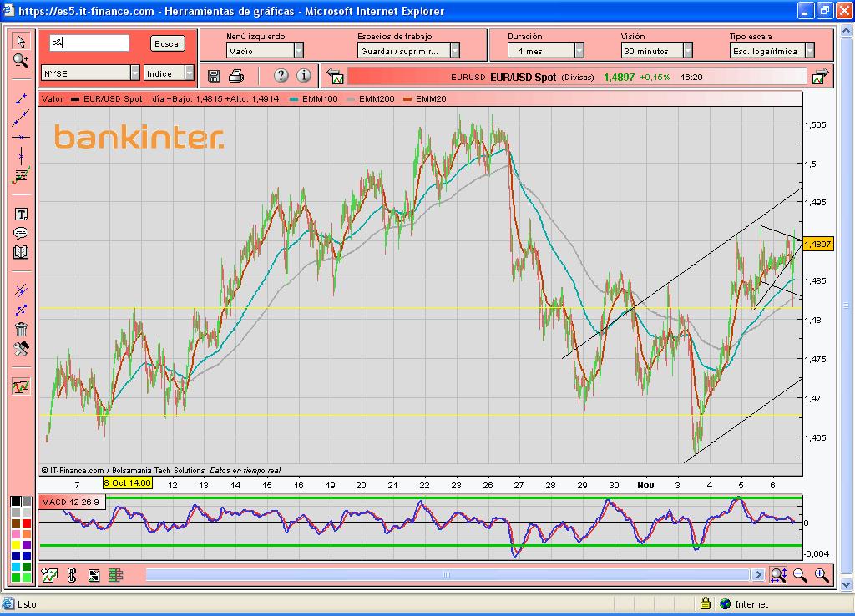This screenshot has height=616, width=855.
Task: Click the Internet zone status indicator
Action: coord(744,604)
